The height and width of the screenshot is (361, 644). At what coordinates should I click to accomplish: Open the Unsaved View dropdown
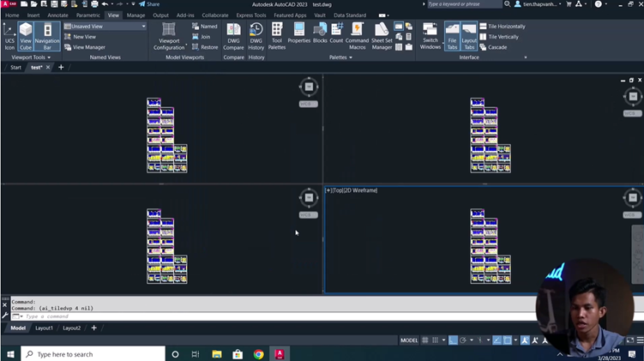point(105,27)
